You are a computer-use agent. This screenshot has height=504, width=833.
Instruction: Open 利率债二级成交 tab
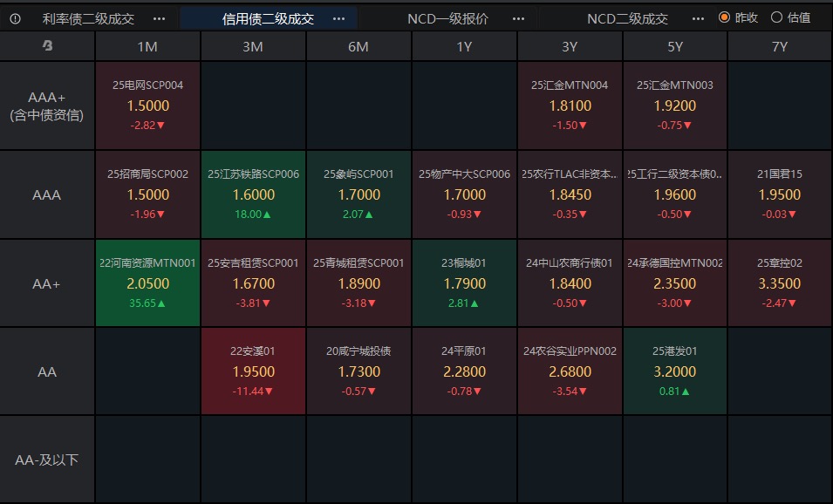[x=88, y=19]
